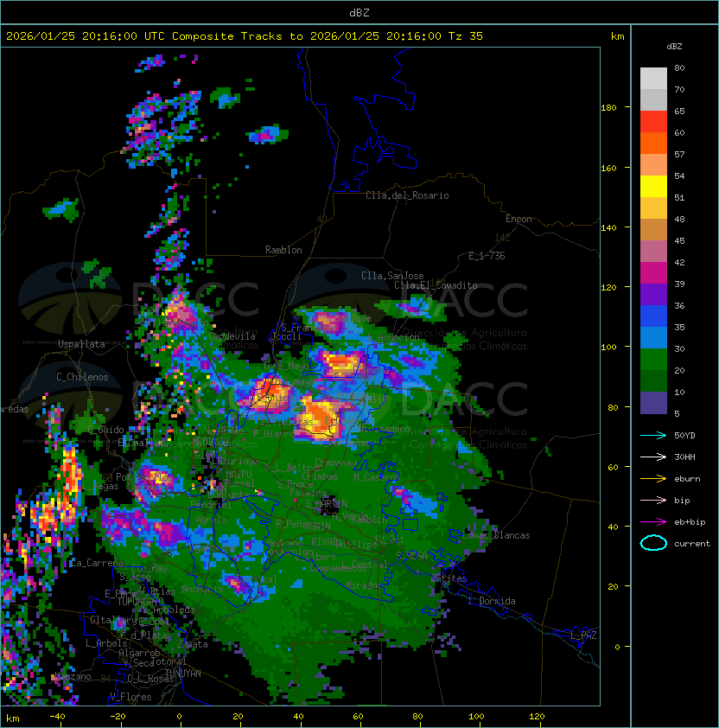719x728 pixels.
Task: Click the '-20' tick label on the bottom axis
Action: 118,717
